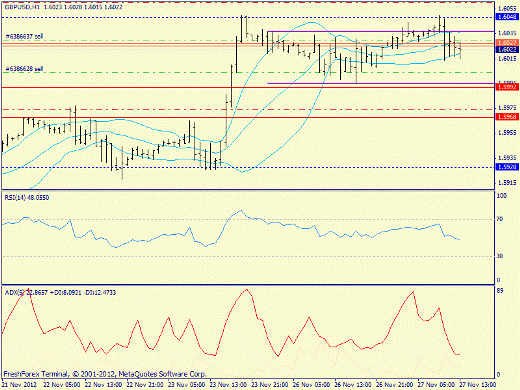Screen dimensions: 520x390
Task: Click the blue 1.5928 price tag
Action: pyautogui.click(x=507, y=167)
